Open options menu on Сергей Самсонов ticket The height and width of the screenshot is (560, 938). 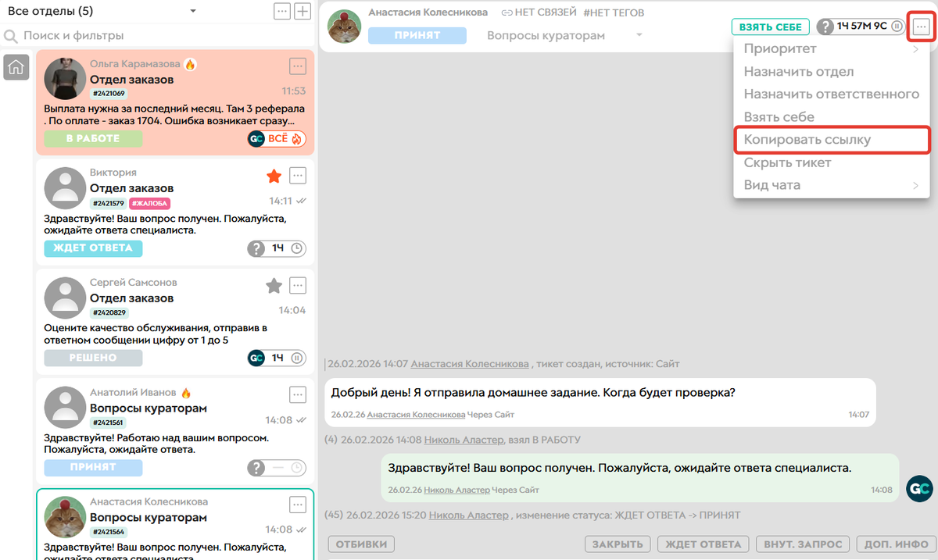coord(297,285)
